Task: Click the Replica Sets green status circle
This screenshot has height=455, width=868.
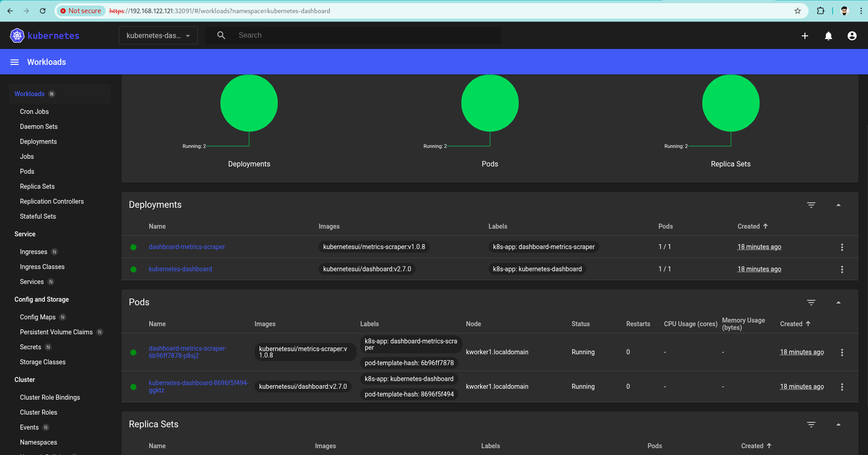Action: (x=731, y=103)
